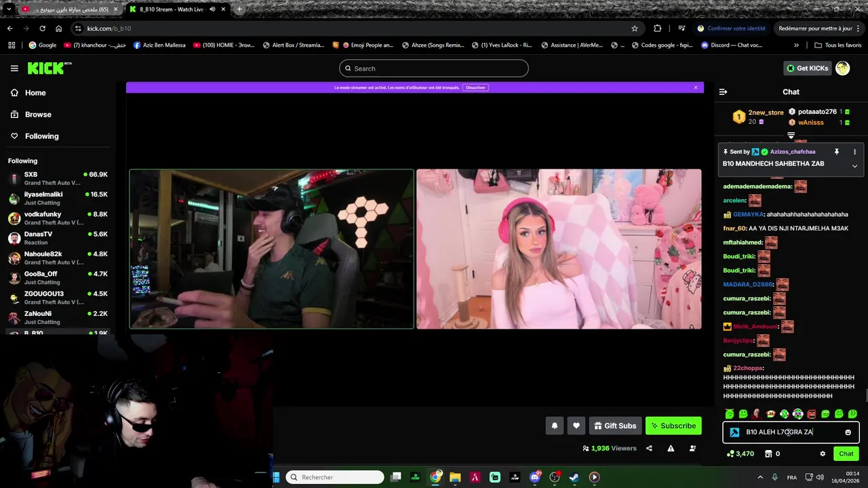Open ilyaselmaliki followed channel
The image size is (868, 488).
[x=58, y=199]
